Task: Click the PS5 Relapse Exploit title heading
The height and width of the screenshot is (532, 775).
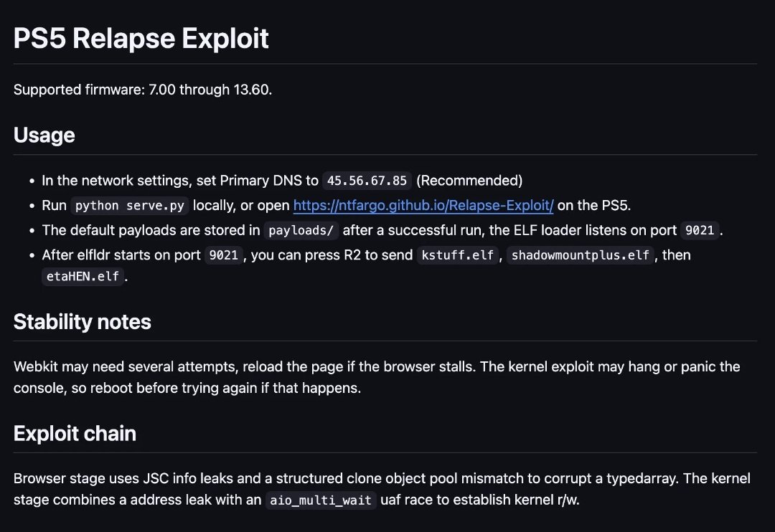Action: coord(141,38)
